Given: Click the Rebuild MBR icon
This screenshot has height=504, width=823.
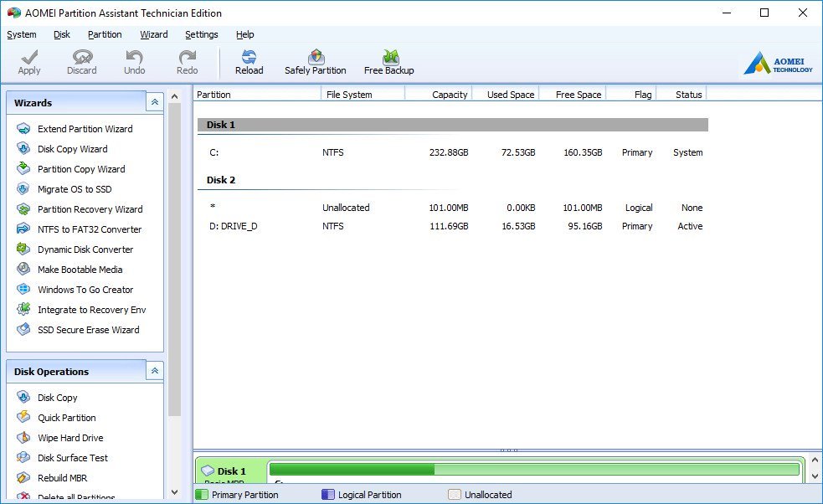Looking at the screenshot, I should pos(23,478).
